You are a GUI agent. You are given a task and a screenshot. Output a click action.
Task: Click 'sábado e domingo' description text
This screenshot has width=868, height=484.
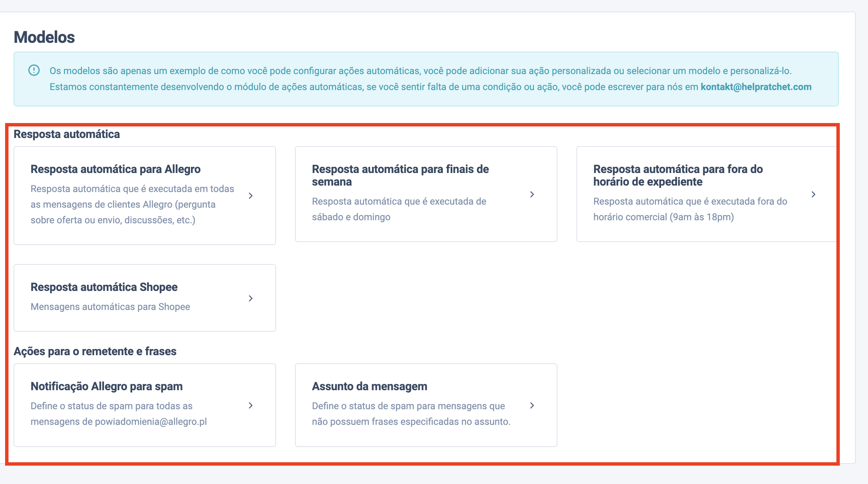(351, 217)
